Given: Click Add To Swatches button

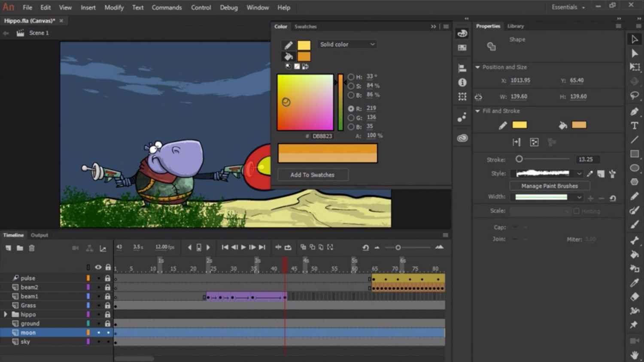Looking at the screenshot, I should point(312,175).
